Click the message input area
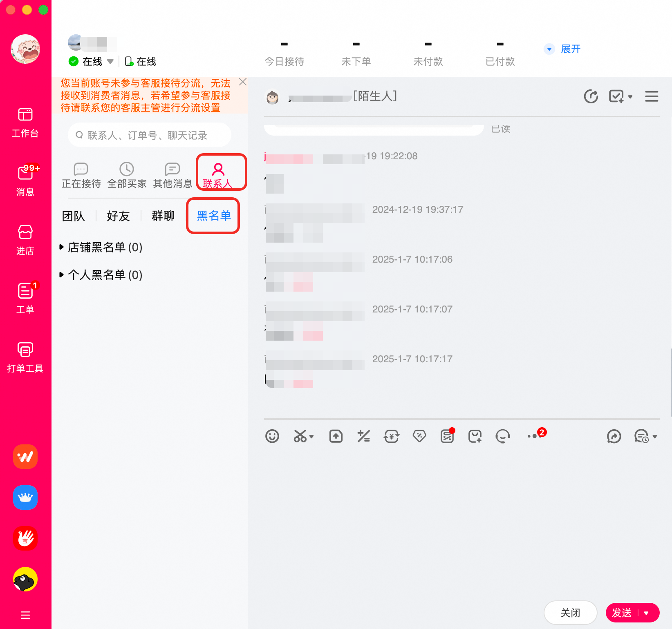Viewport: 672px width, 629px height. point(462,523)
